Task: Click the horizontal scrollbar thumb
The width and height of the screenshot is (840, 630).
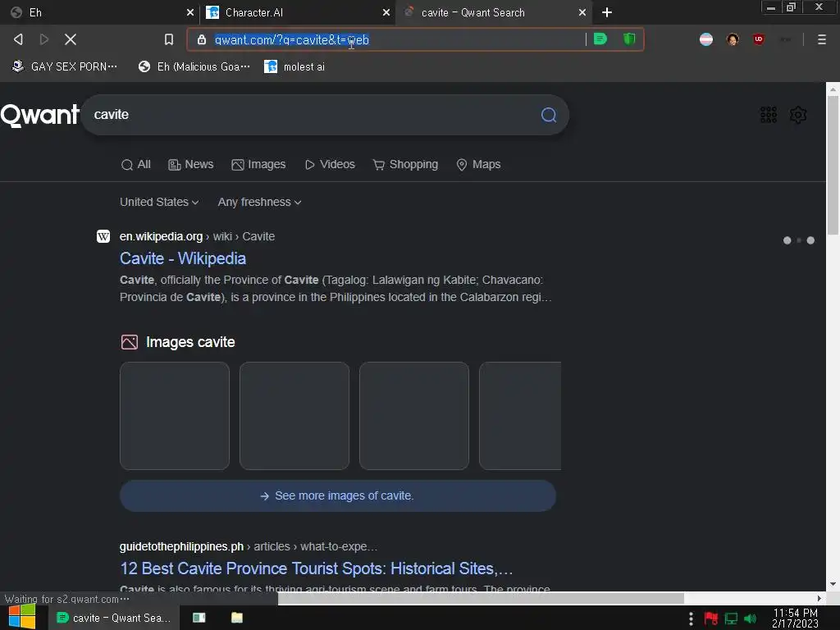Action: [x=481, y=598]
